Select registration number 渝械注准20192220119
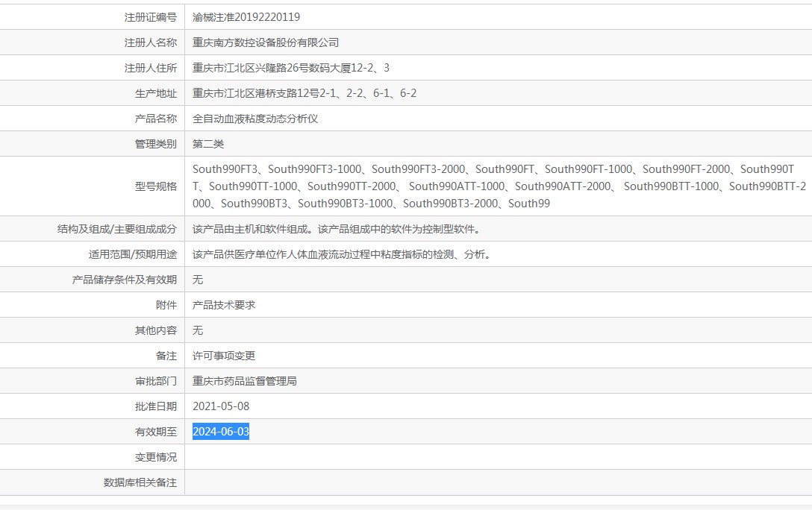This screenshot has height=510, width=812. [x=246, y=17]
